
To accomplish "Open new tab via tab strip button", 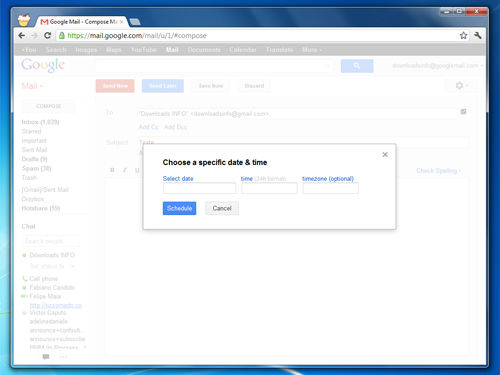I will point(135,22).
